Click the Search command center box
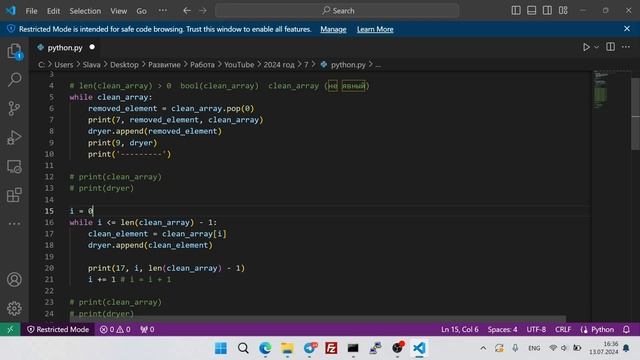Viewport: 640px width, 360px height. pos(337,11)
